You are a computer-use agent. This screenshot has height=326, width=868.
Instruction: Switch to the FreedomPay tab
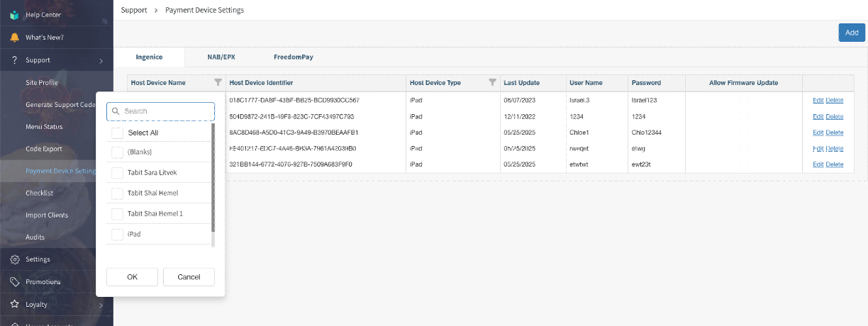(294, 57)
